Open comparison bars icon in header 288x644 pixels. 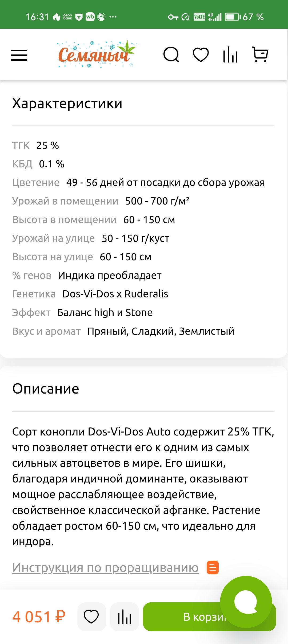[230, 55]
